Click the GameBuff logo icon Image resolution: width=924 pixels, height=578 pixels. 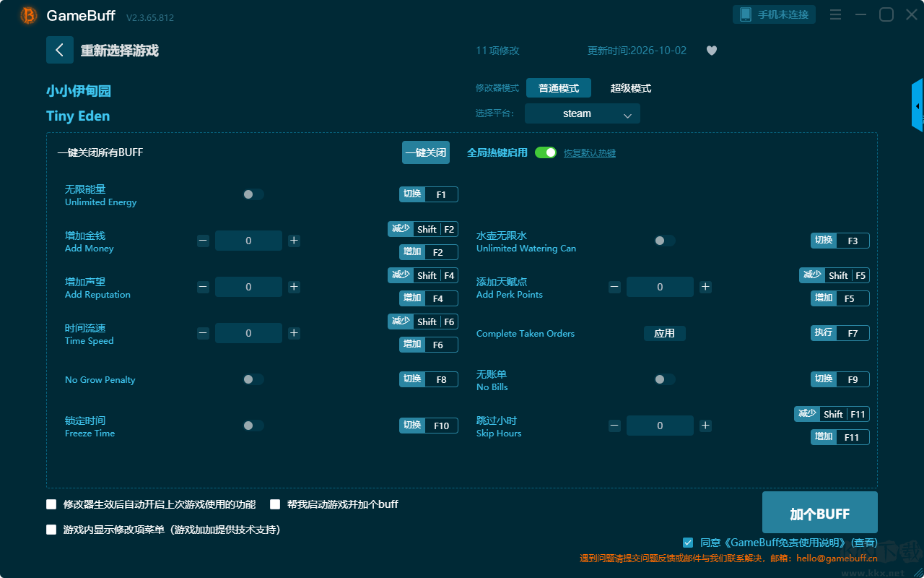[x=29, y=15]
